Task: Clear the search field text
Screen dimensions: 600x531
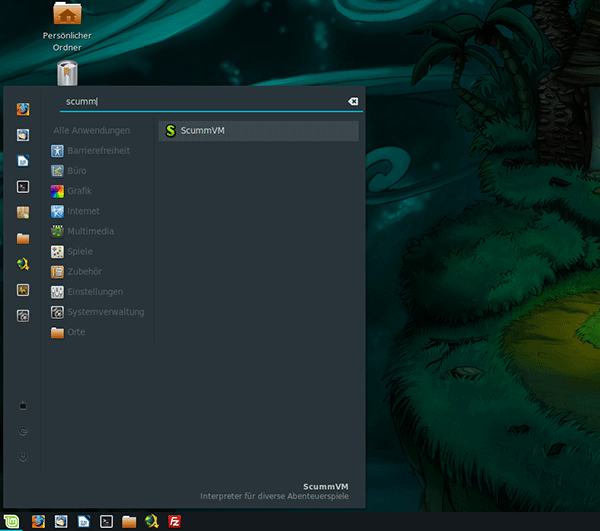Action: 352,102
